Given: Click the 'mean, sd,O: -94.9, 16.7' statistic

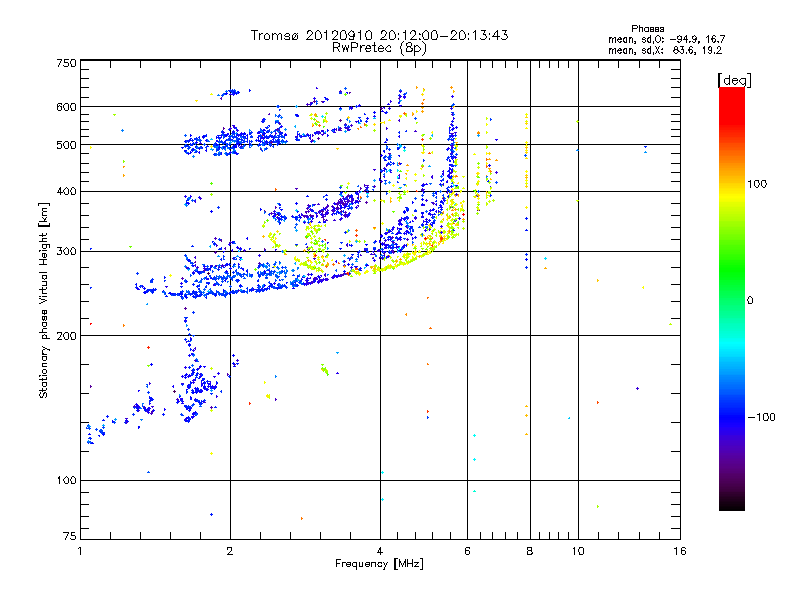Looking at the screenshot, I should (x=666, y=39).
